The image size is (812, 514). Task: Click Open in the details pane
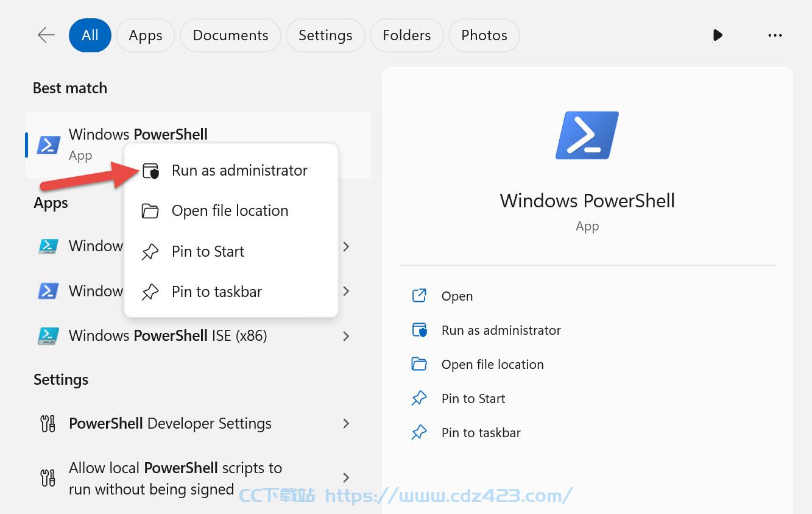pyautogui.click(x=457, y=296)
